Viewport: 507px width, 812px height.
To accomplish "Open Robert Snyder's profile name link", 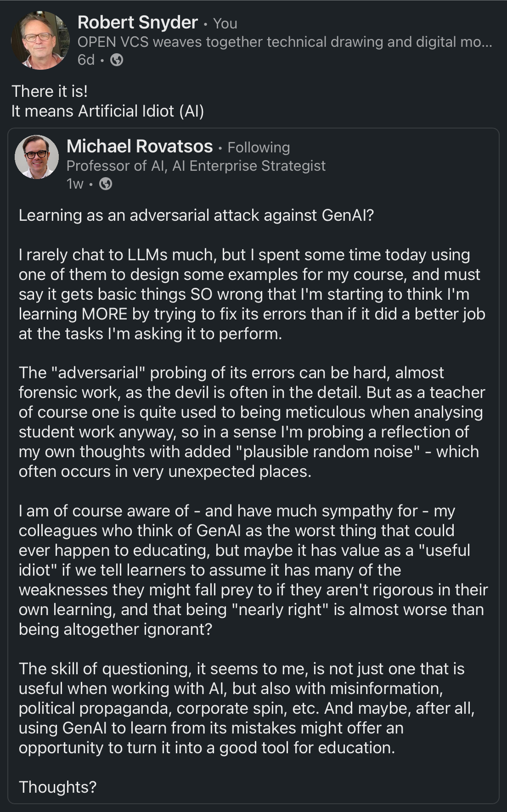I will coord(137,22).
